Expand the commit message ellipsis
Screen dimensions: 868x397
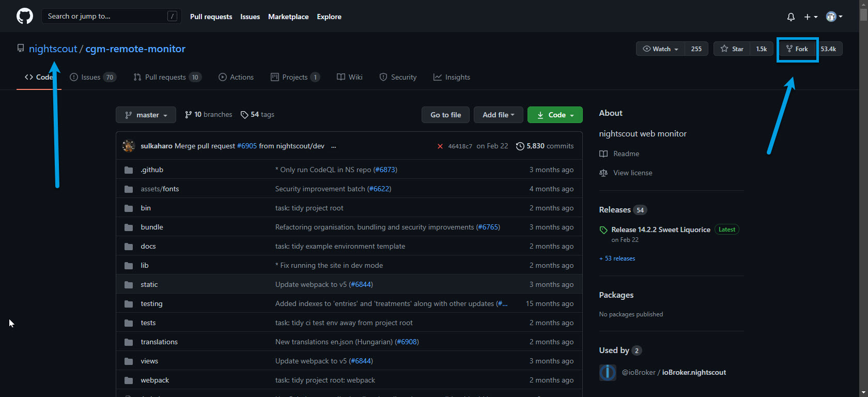tap(333, 146)
